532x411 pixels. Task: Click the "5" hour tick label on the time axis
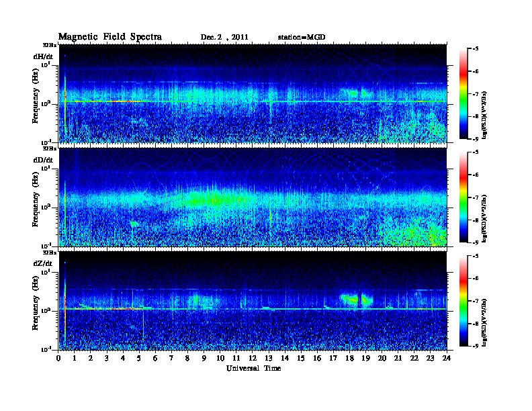coord(139,358)
